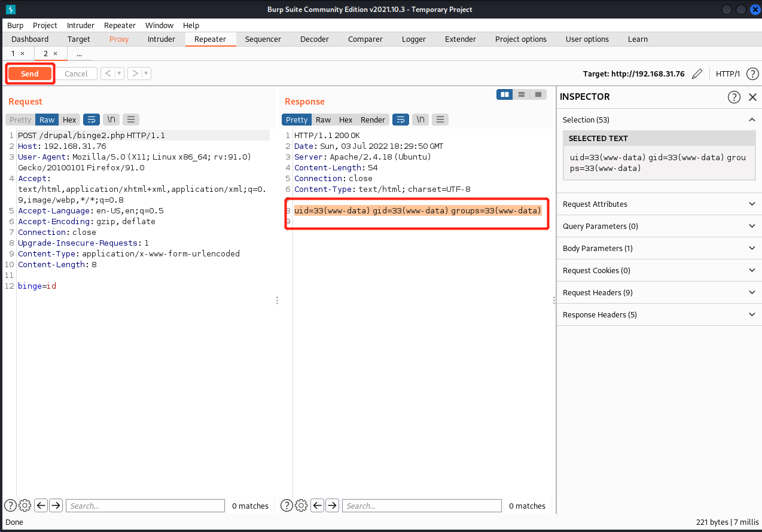Click the Cancel button

coord(76,74)
